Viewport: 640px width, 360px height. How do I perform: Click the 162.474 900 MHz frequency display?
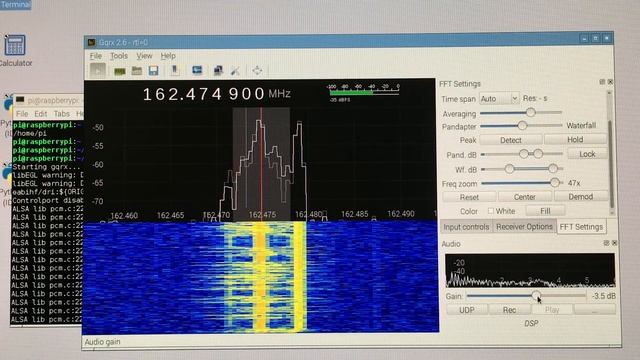point(217,94)
